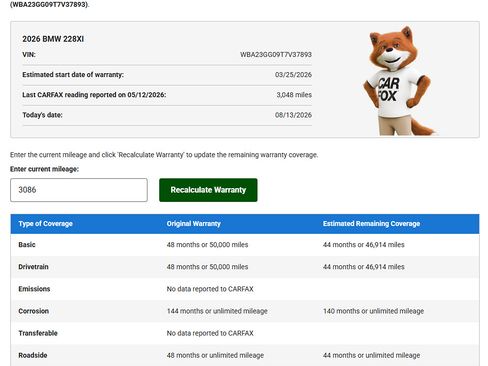Image resolution: width=488 pixels, height=366 pixels.
Task: Click Corrosion '144 months or unlimited mileage'
Action: [x=217, y=311]
